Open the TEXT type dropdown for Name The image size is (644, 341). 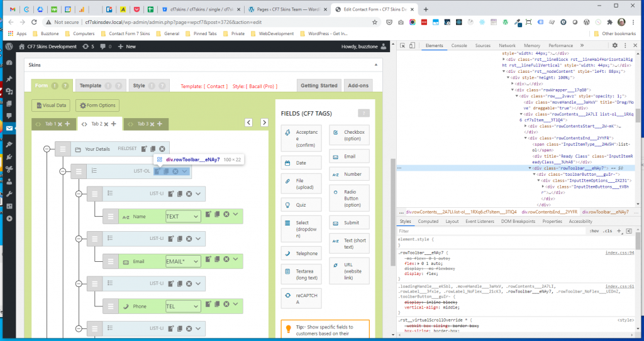[182, 216]
